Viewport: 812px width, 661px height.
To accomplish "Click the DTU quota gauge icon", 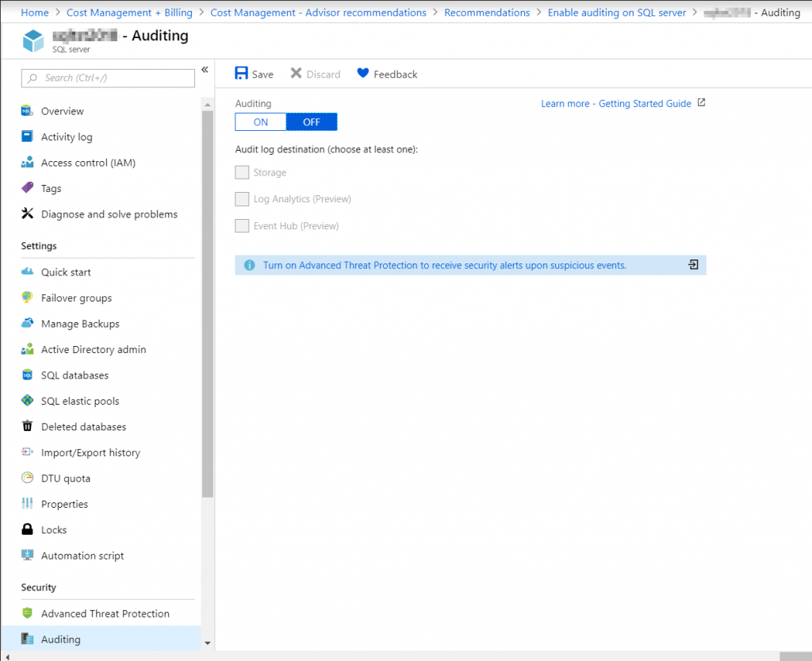I will tap(27, 478).
